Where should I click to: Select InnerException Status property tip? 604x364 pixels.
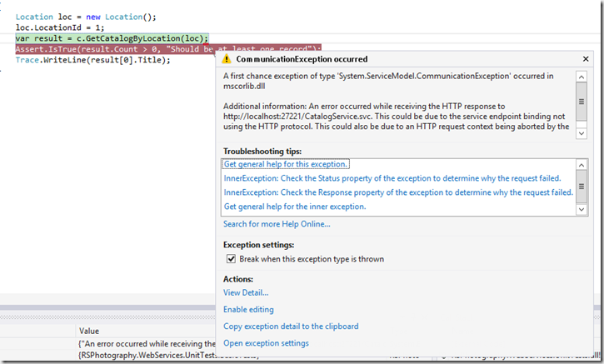pyautogui.click(x=392, y=179)
